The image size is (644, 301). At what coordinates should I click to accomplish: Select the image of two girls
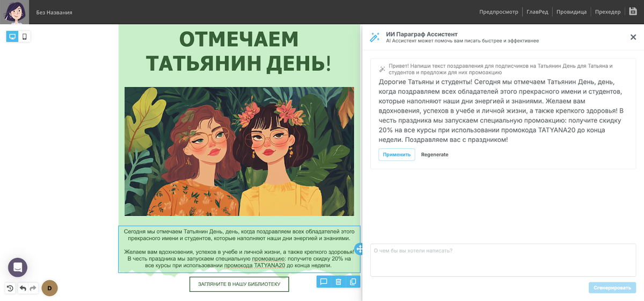[239, 152]
